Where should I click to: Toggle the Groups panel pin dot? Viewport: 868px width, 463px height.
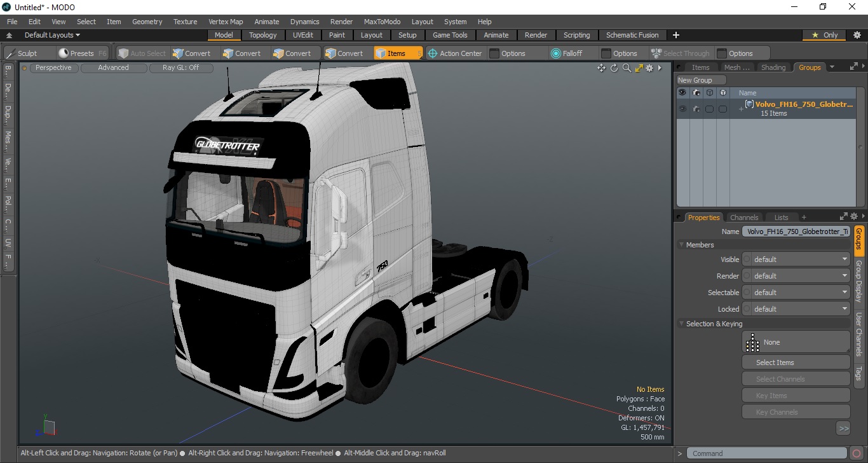pos(680,67)
